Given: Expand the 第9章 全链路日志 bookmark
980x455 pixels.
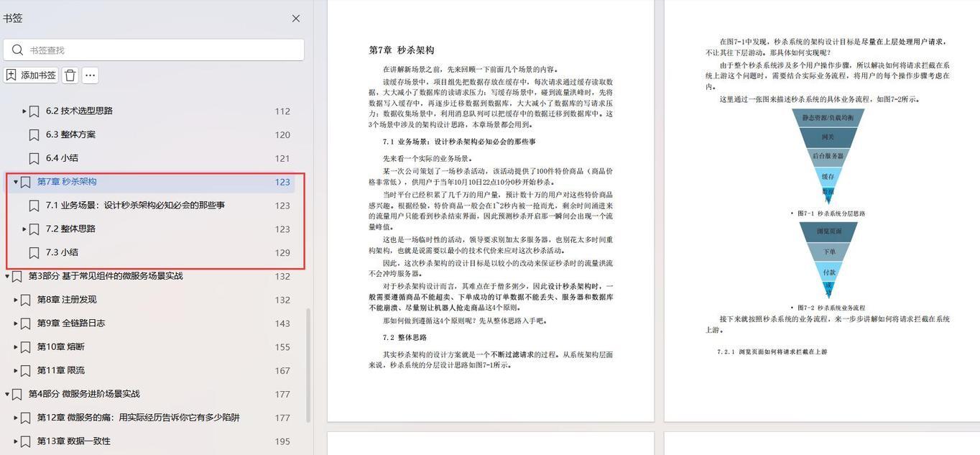Looking at the screenshot, I should click(x=15, y=323).
